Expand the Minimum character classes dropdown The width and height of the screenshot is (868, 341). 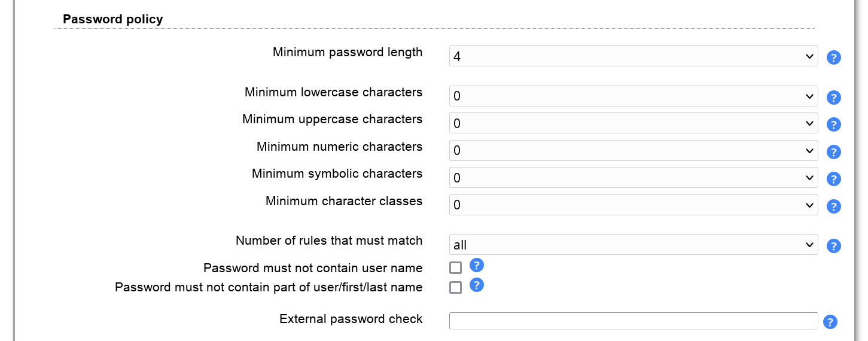[633, 205]
